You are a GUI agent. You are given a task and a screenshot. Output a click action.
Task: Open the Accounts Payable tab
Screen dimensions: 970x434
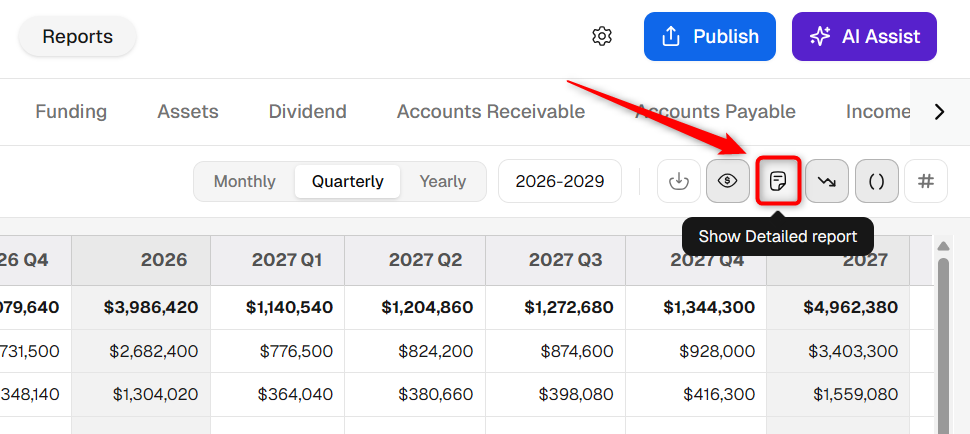716,112
